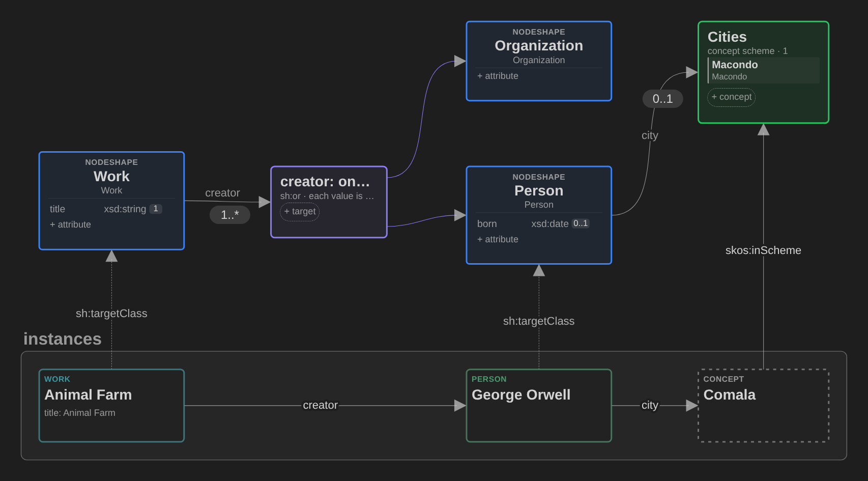The width and height of the screenshot is (868, 481).
Task: Click the sh:targetClass label under Work
Action: pyautogui.click(x=111, y=314)
